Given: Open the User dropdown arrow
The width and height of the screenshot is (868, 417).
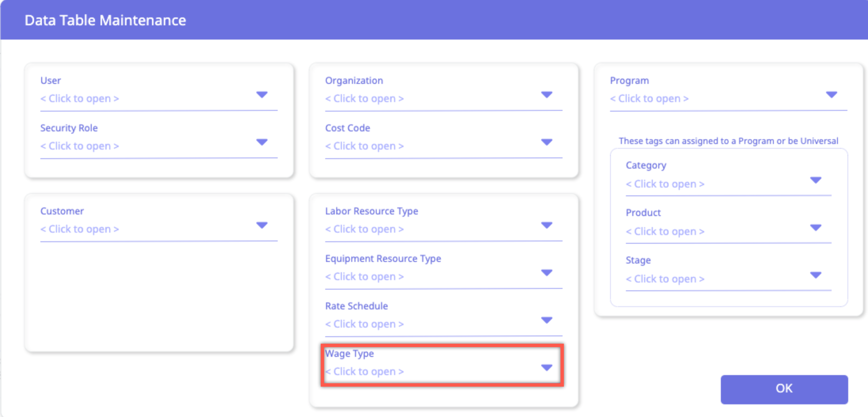Looking at the screenshot, I should (x=262, y=95).
